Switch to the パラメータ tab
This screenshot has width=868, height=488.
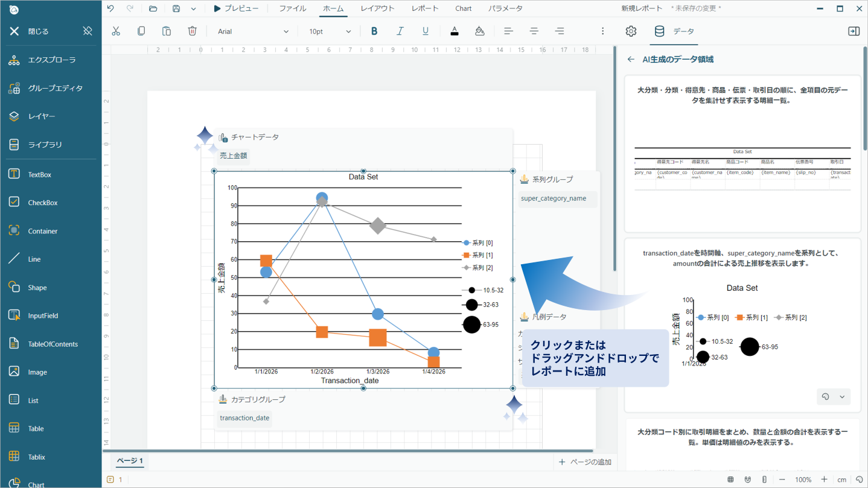coord(505,8)
